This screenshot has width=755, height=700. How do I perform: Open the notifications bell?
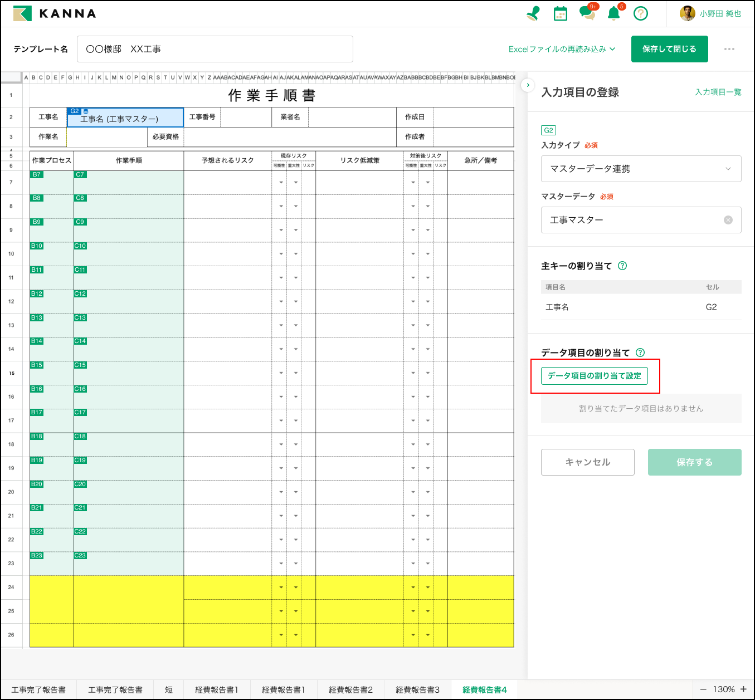click(613, 13)
